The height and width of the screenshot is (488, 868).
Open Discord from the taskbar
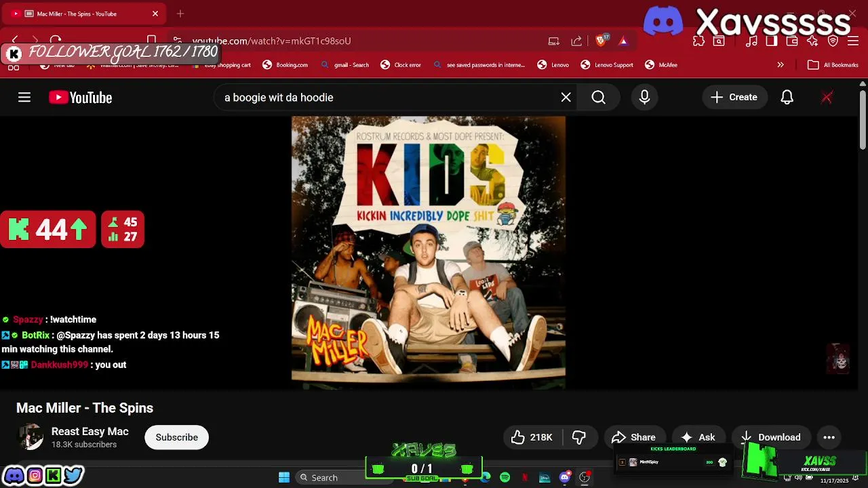564,478
